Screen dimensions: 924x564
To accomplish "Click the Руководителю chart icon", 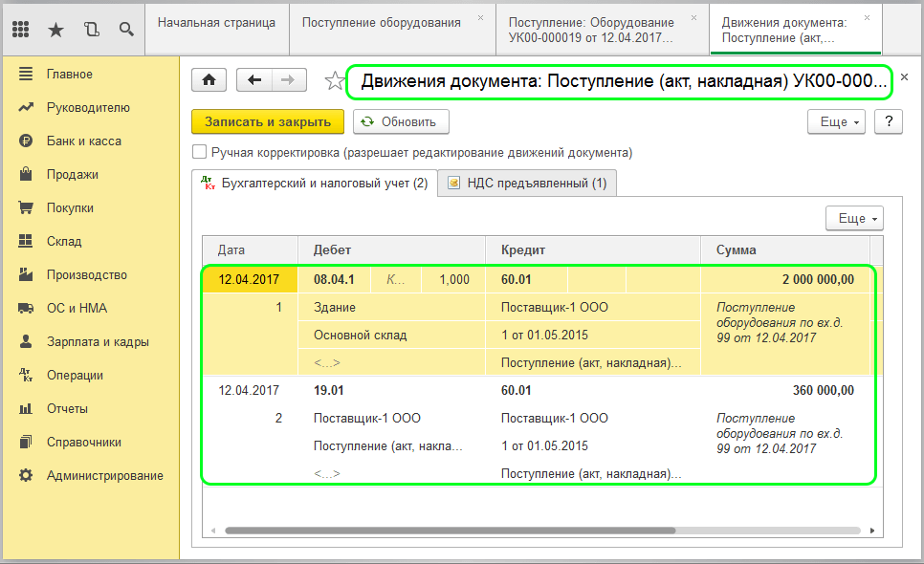I will point(25,108).
